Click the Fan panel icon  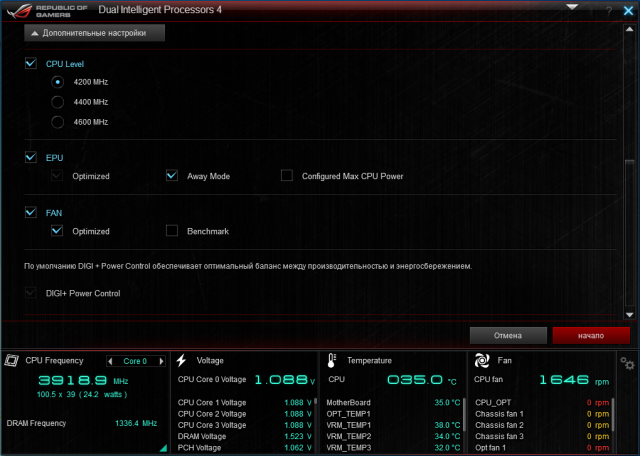coord(482,360)
